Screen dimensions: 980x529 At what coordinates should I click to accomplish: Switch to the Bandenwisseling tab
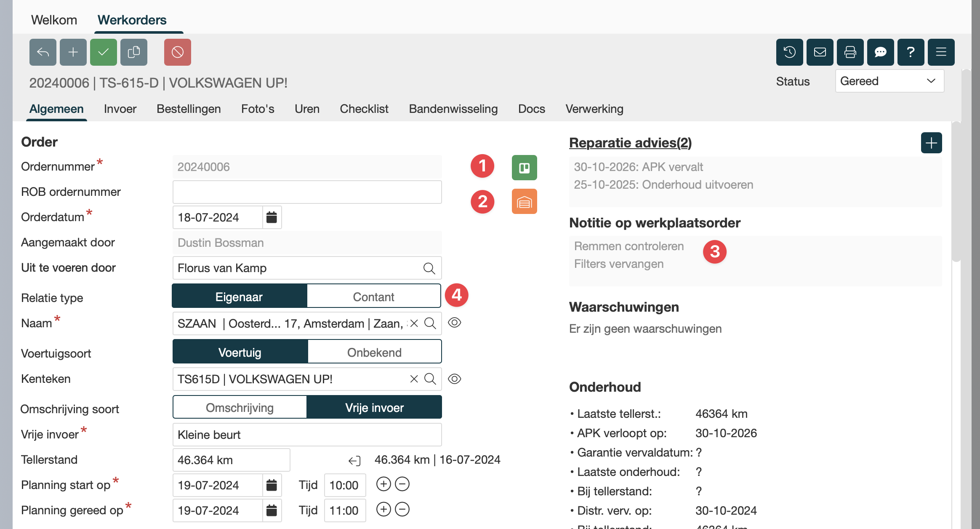click(453, 109)
